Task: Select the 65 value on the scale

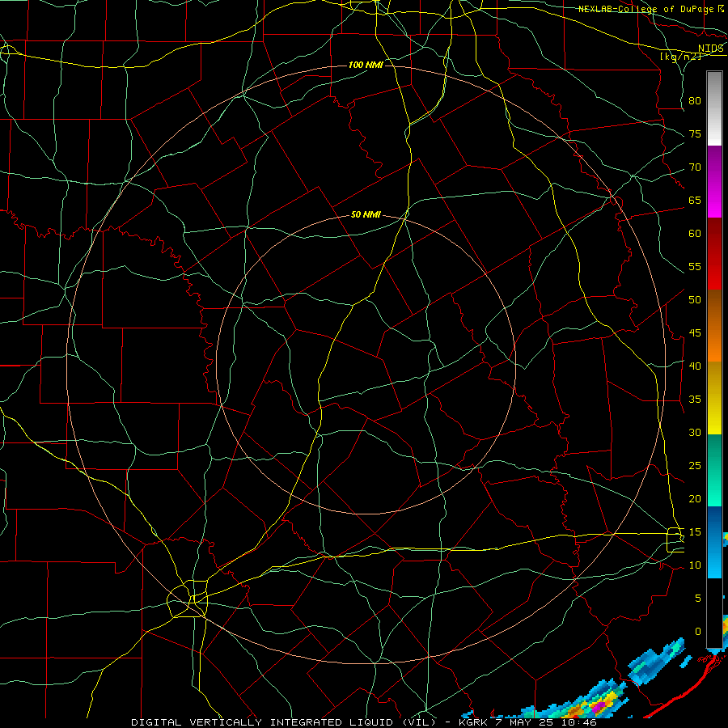Action: 695,200
